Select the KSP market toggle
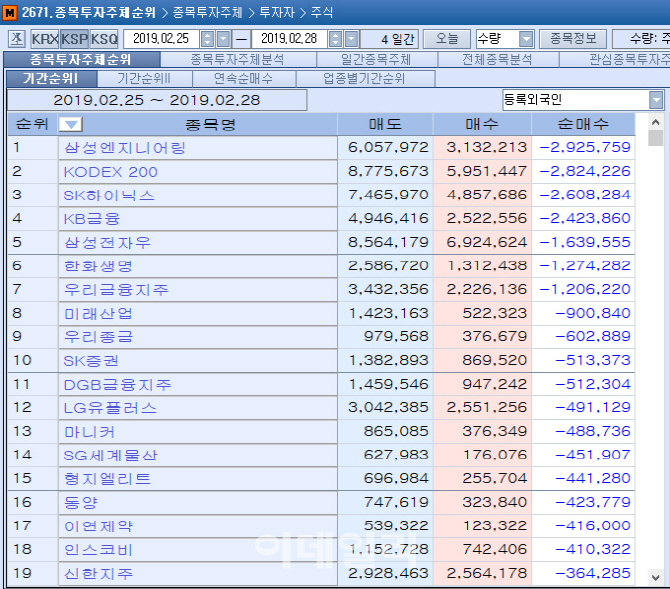This screenshot has width=670, height=589. click(x=74, y=39)
